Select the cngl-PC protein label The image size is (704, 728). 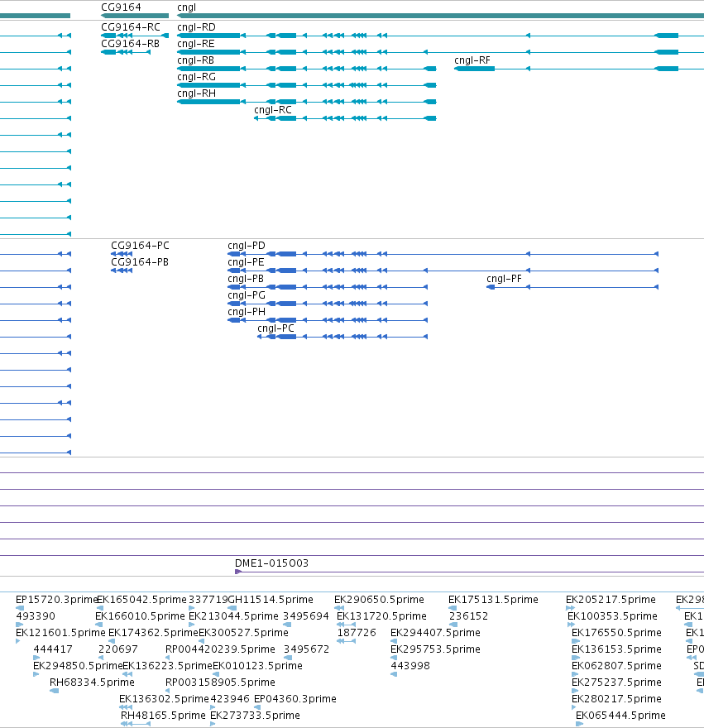point(275,328)
